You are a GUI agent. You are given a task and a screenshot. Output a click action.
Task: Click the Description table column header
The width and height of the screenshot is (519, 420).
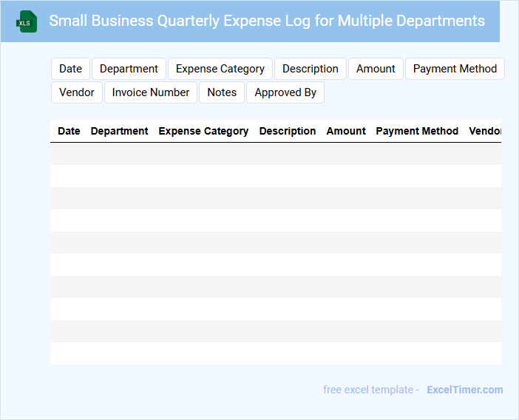pos(288,131)
